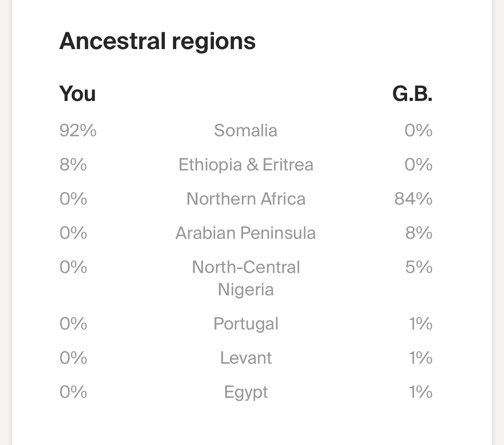Select the You column header
The width and height of the screenshot is (504, 445).
pyautogui.click(x=78, y=94)
